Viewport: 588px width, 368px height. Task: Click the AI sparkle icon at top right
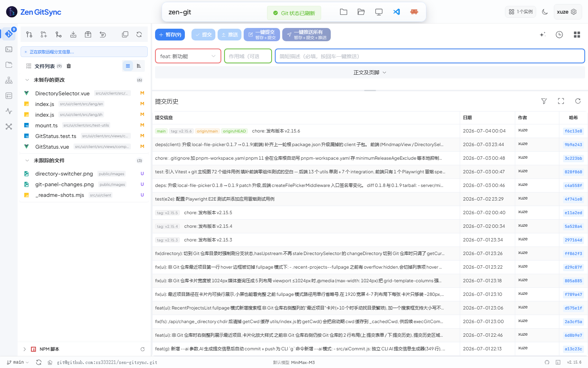pos(542,35)
